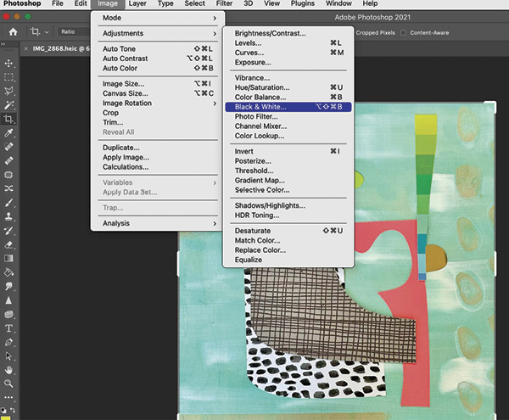509x420 pixels.
Task: Select the Gradient tool
Action: [8, 258]
